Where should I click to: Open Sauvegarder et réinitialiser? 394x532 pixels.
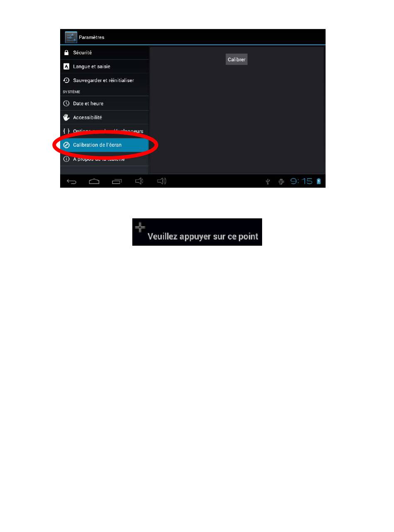(105, 80)
